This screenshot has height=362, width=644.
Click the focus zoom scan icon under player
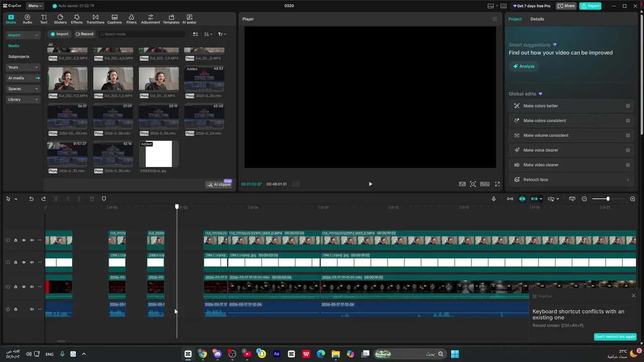(x=473, y=184)
